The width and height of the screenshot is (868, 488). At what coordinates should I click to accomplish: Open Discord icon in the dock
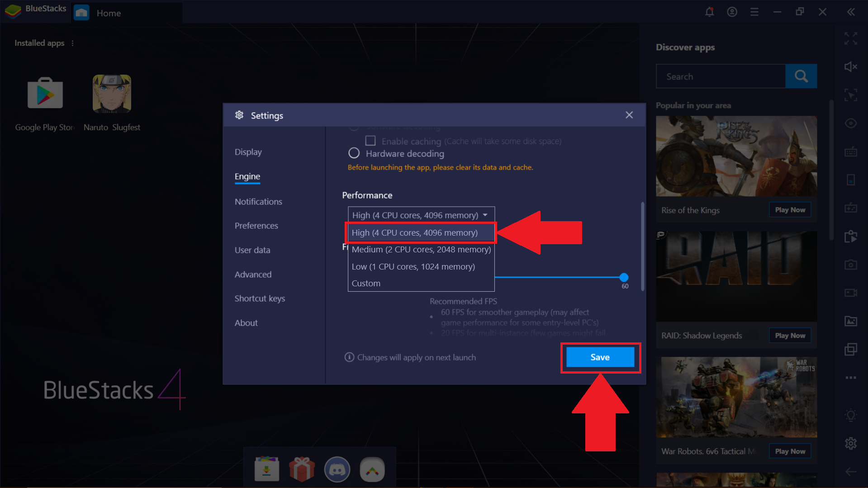pos(337,469)
